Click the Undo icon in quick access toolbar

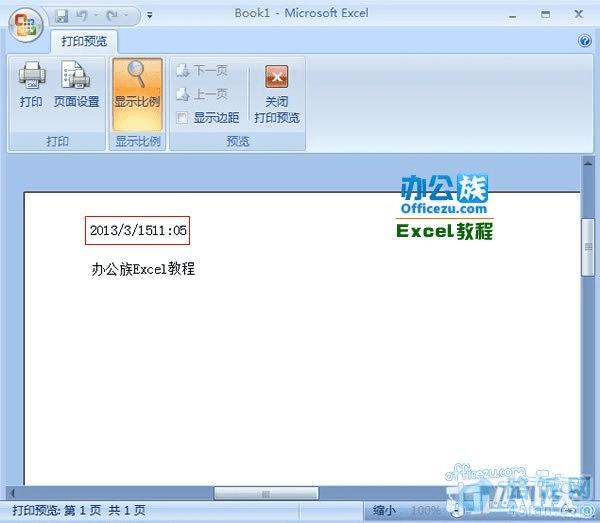[82, 16]
